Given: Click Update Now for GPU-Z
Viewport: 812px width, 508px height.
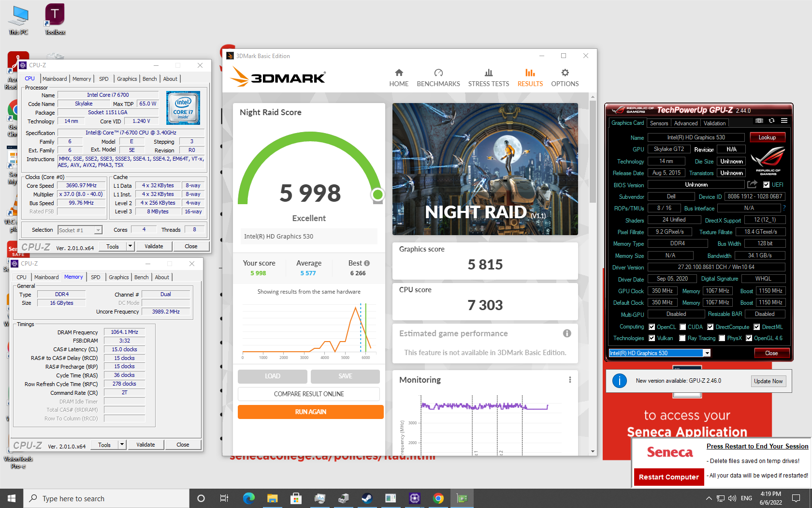Looking at the screenshot, I should click(768, 381).
